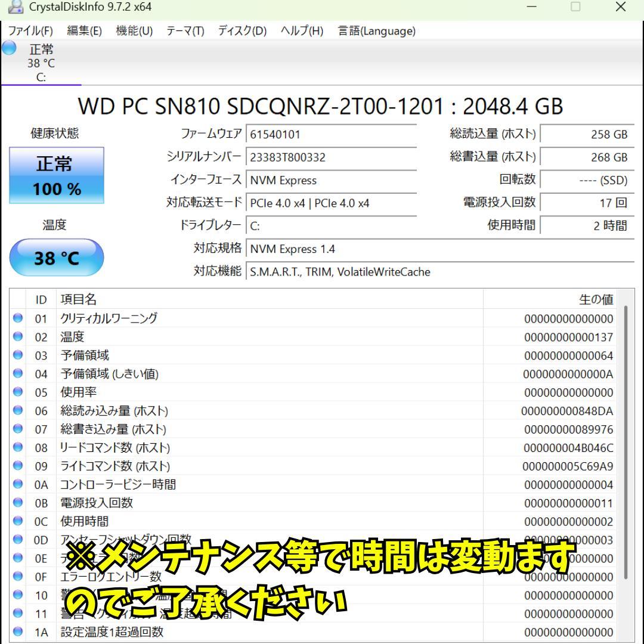The width and height of the screenshot is (644, 644).
Task: Open the テーマ menu
Action: [x=185, y=31]
